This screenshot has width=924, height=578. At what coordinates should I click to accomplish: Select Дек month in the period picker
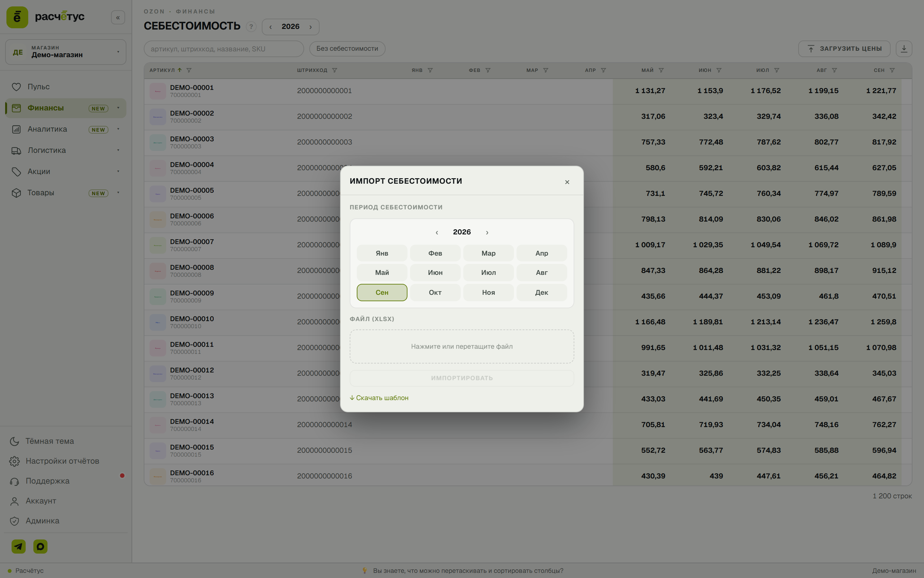542,293
